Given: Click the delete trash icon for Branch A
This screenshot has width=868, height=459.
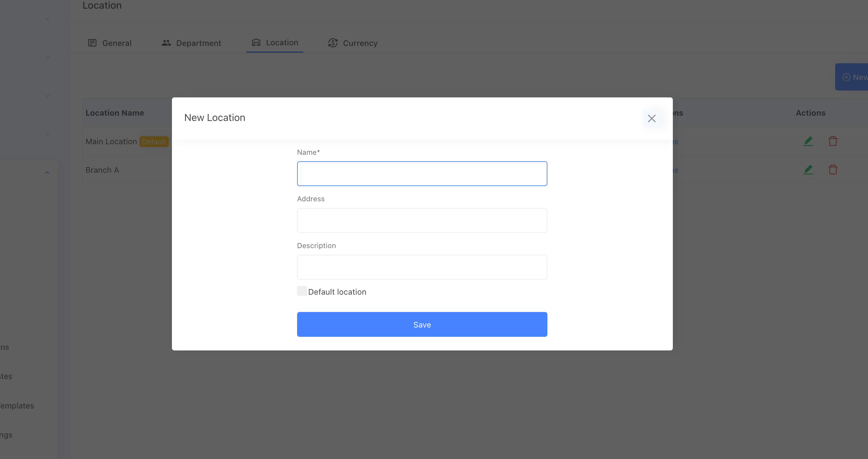Looking at the screenshot, I should (x=833, y=170).
